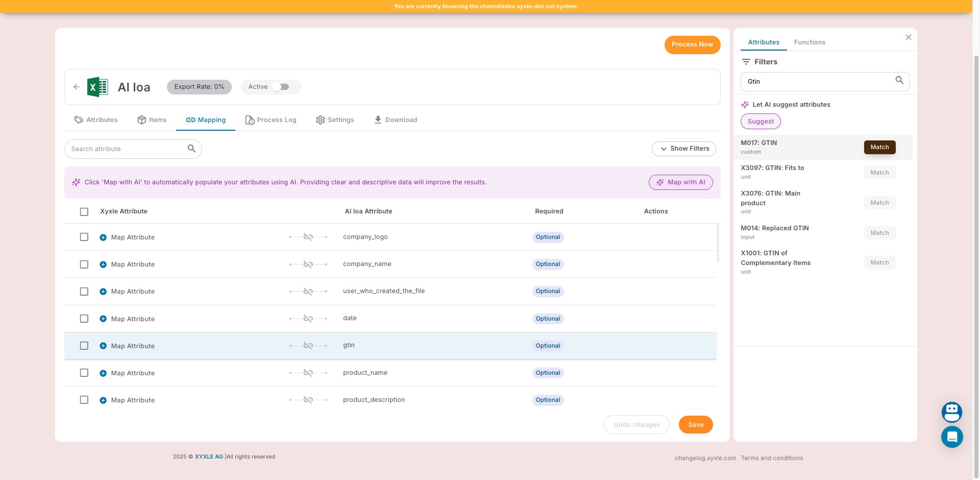The image size is (980, 480).
Task: Click the Map with AI button
Action: 681,182
